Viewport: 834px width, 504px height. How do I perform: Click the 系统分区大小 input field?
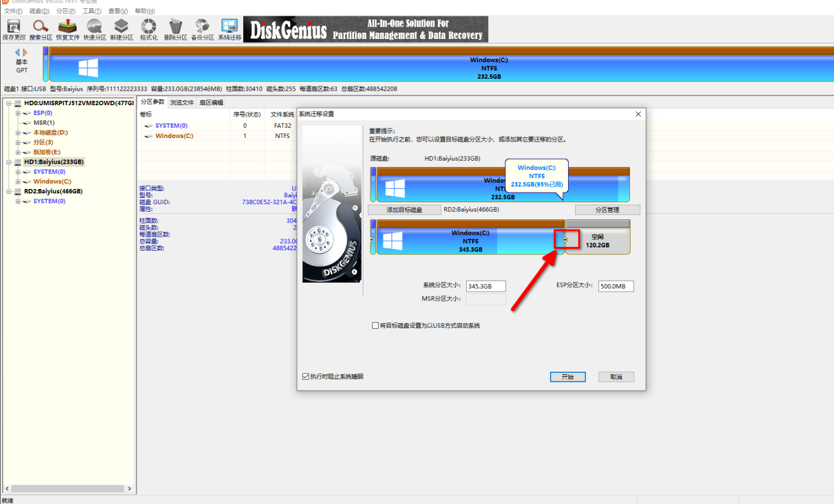click(x=486, y=286)
